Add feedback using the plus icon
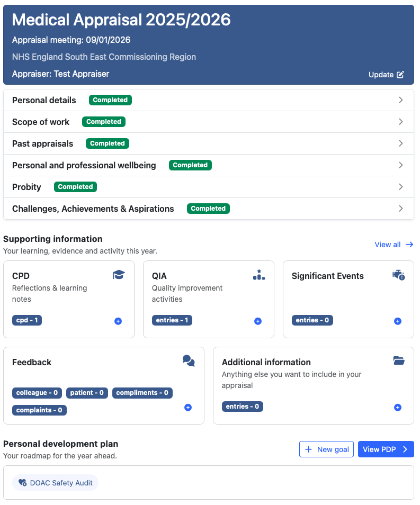 coord(188,408)
